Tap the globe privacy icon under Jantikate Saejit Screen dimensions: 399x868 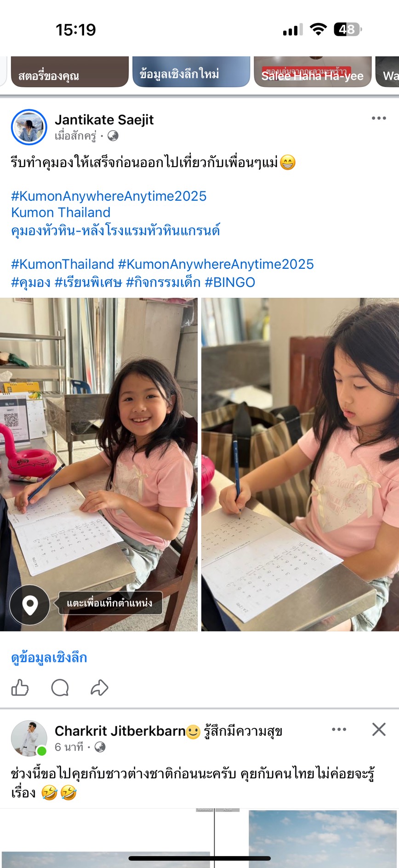pyautogui.click(x=113, y=136)
